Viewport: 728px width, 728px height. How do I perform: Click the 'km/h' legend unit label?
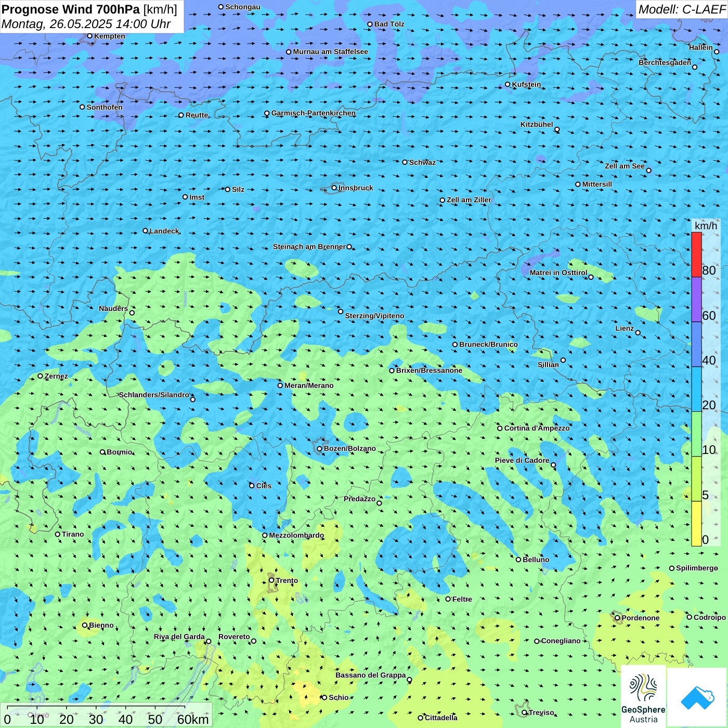[x=706, y=226]
